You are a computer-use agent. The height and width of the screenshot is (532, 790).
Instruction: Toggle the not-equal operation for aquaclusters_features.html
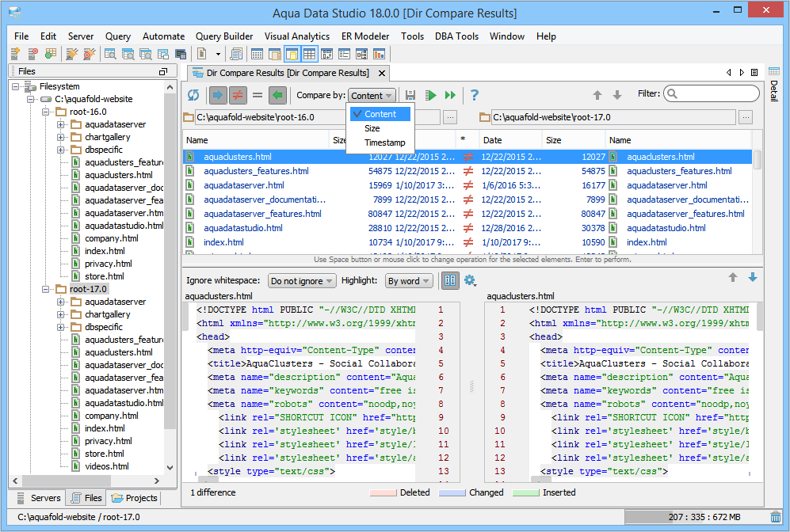pos(468,171)
